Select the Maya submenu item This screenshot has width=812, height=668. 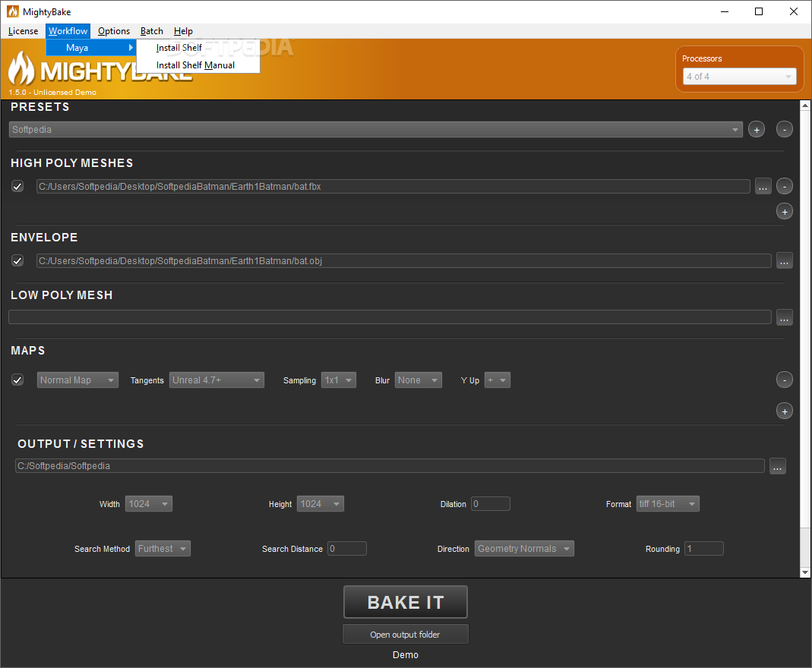click(x=91, y=48)
